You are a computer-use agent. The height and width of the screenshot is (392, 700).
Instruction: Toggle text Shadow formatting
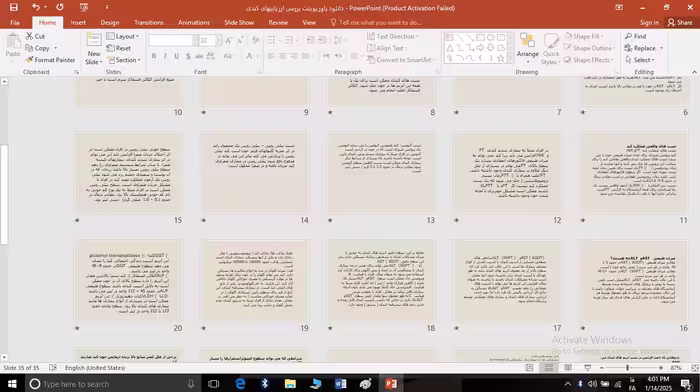(188, 56)
